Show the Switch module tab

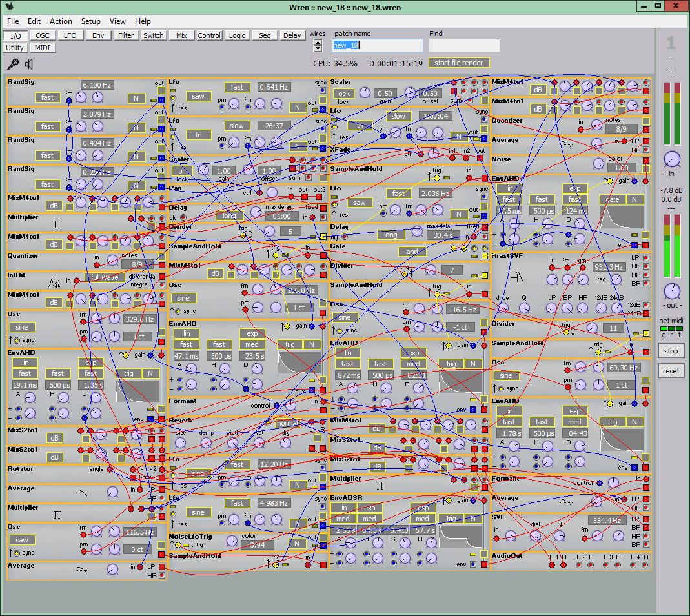click(154, 35)
